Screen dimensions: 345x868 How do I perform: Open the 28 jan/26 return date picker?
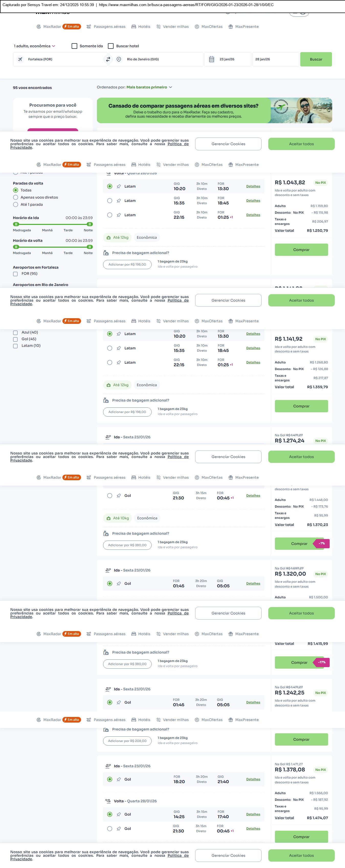tap(275, 59)
